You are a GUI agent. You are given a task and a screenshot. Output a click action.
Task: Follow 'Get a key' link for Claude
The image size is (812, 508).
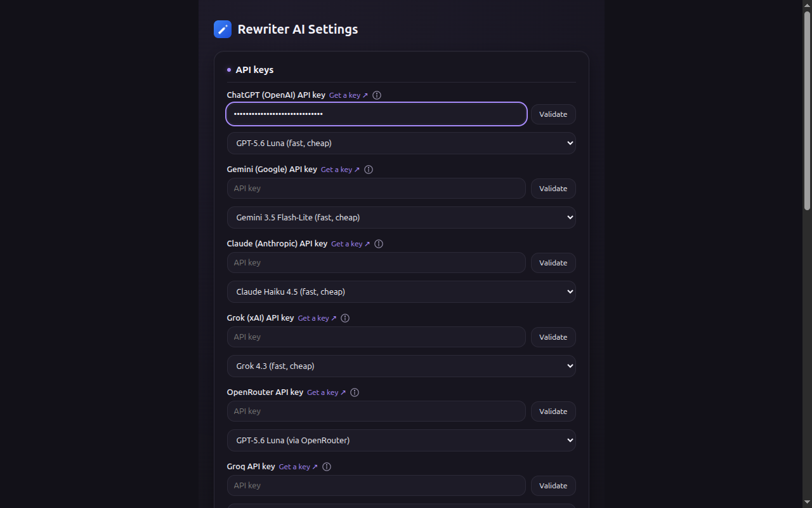coord(350,244)
